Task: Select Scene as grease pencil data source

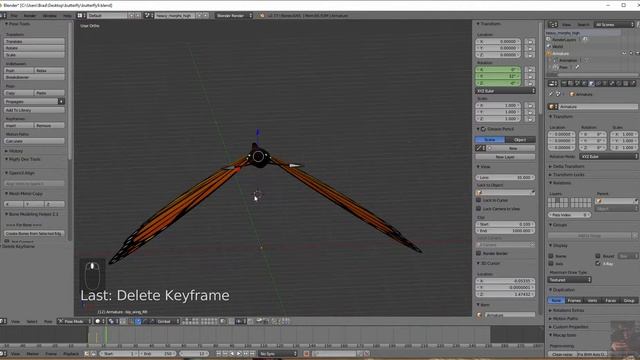Action: [x=490, y=140]
